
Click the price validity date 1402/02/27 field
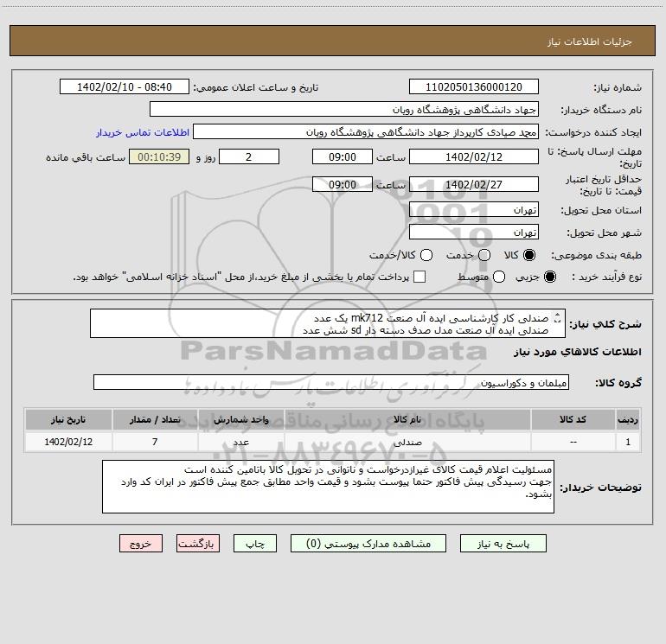[x=474, y=185]
